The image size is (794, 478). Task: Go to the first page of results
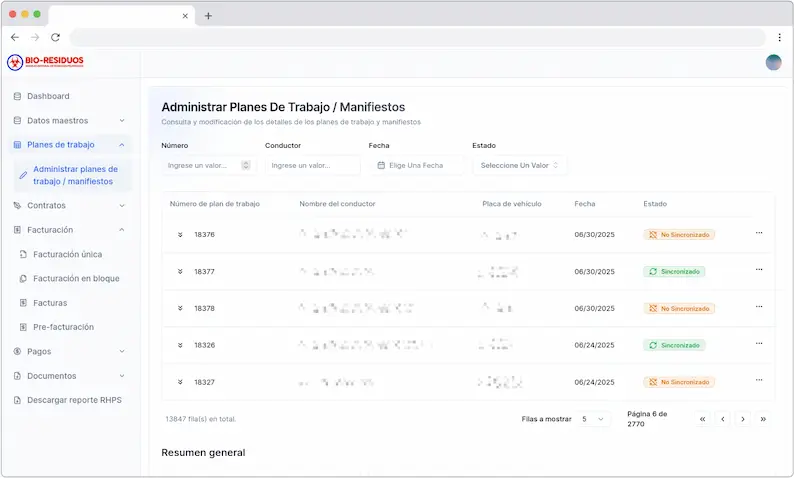[703, 419]
